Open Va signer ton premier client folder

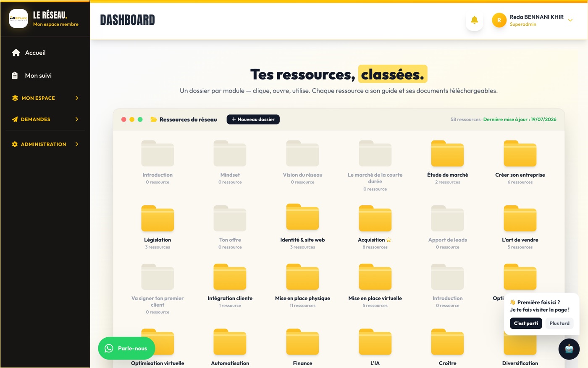click(157, 289)
